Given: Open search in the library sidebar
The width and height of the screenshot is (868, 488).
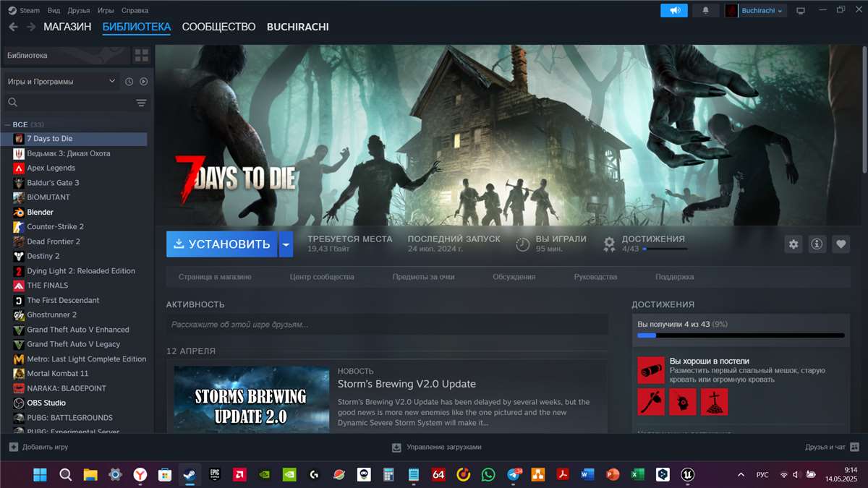Looking at the screenshot, I should coord(12,102).
